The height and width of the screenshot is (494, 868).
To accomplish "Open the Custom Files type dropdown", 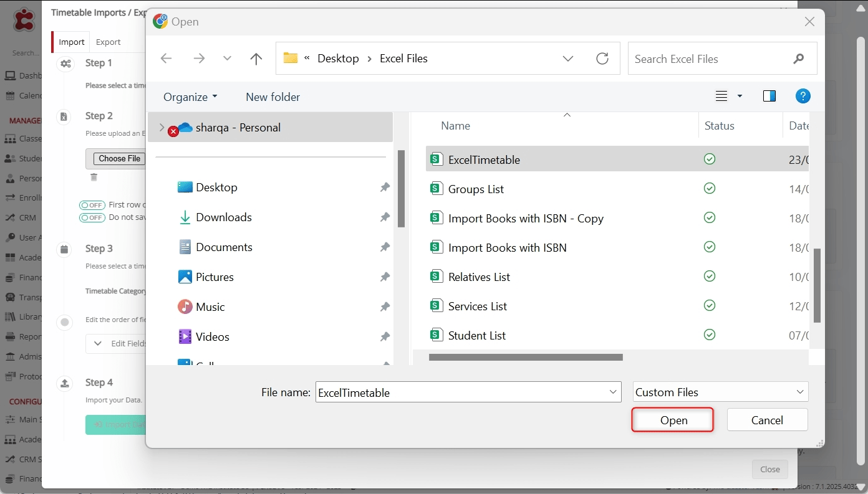I will (720, 392).
